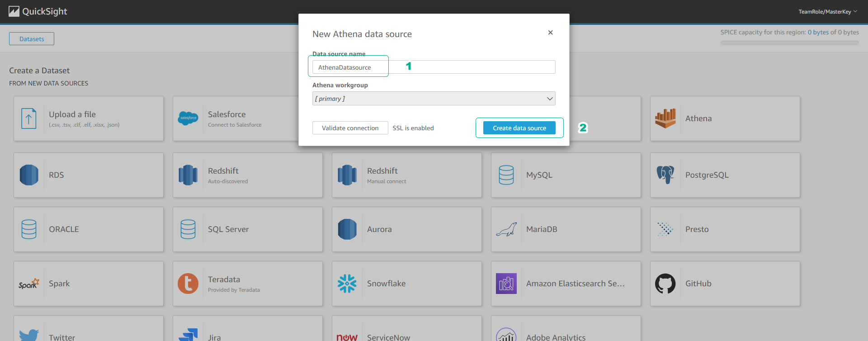Click the 'Auto-discovered' Redshift subtitle

tap(228, 181)
